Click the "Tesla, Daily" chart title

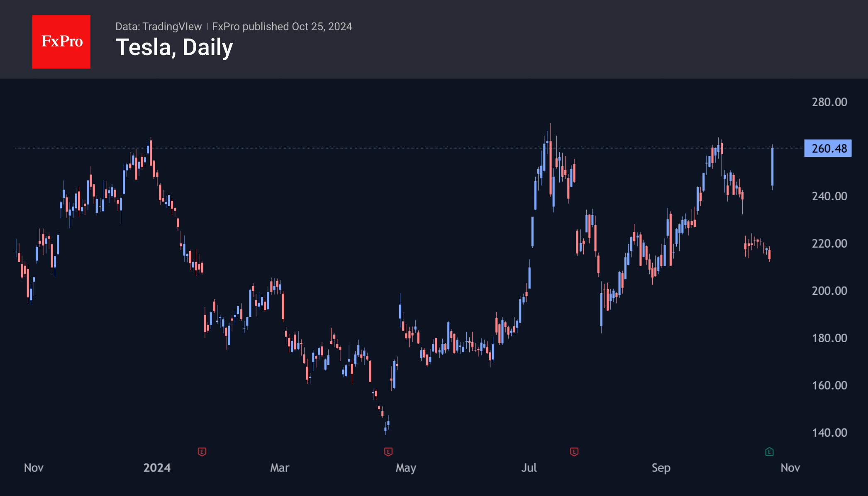[174, 47]
